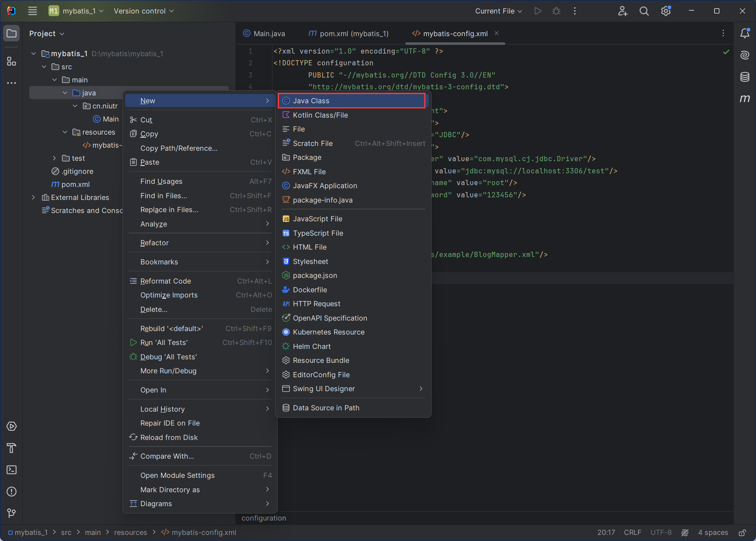Viewport: 756px width, 541px height.
Task: Open the Git tool window icon
Action: coord(12,513)
